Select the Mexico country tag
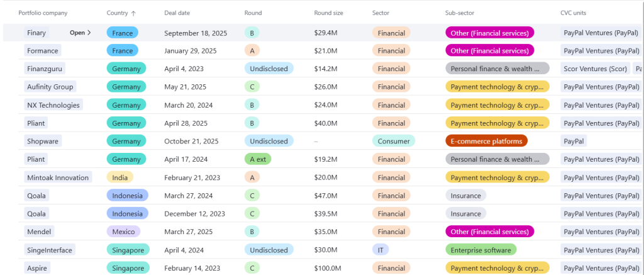644x275 pixels. pos(123,232)
